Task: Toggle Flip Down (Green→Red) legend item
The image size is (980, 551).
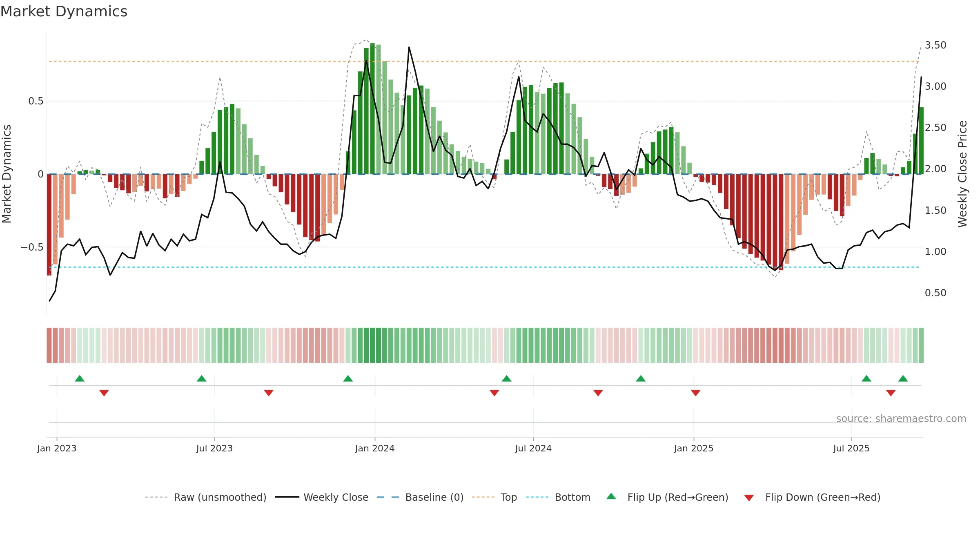Action: tap(812, 497)
